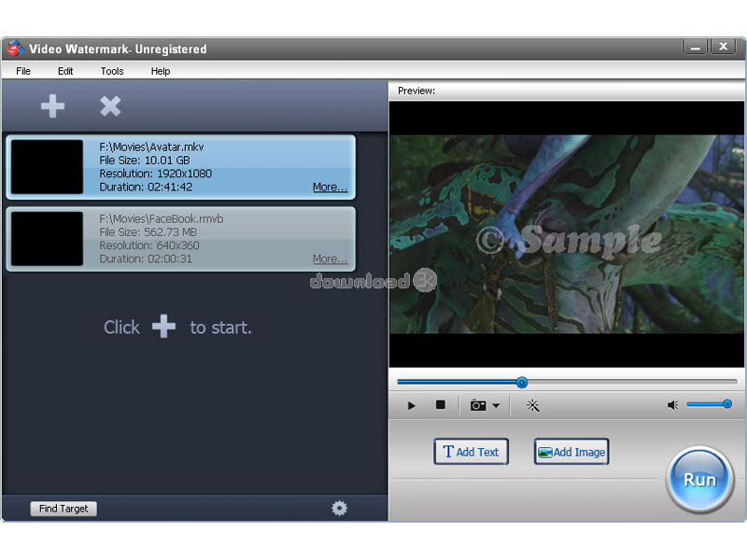The image size is (747, 560).
Task: Open the Tools menu
Action: click(x=112, y=71)
